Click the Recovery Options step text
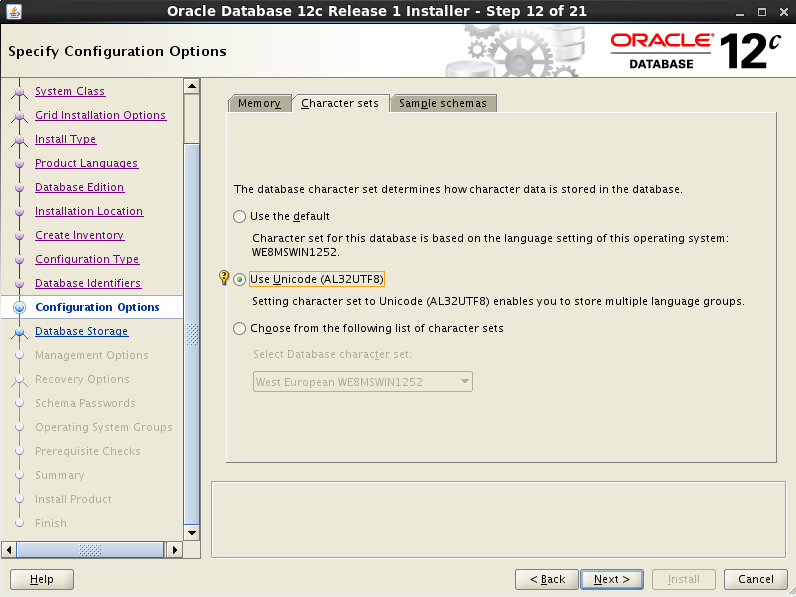This screenshot has width=796, height=597. click(82, 379)
